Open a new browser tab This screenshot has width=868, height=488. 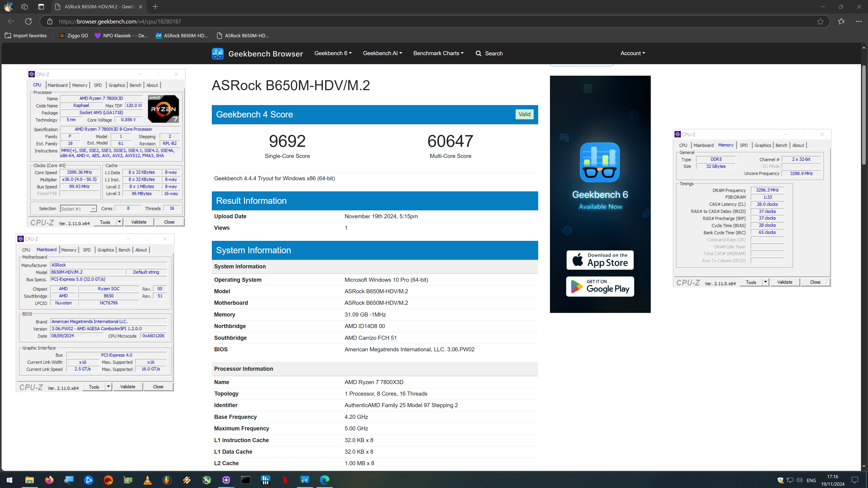point(155,7)
